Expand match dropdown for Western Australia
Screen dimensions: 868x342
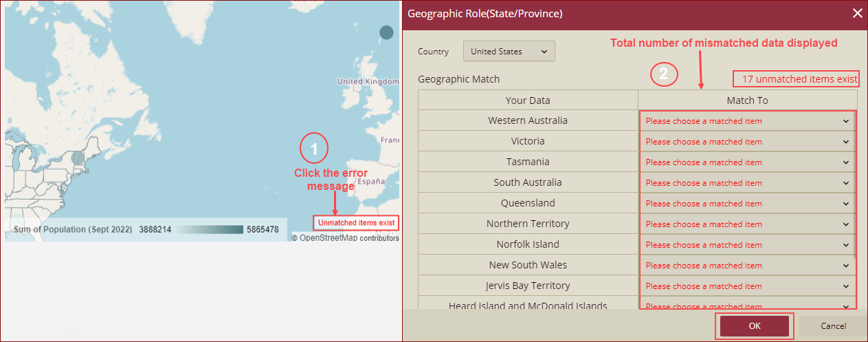pyautogui.click(x=746, y=121)
